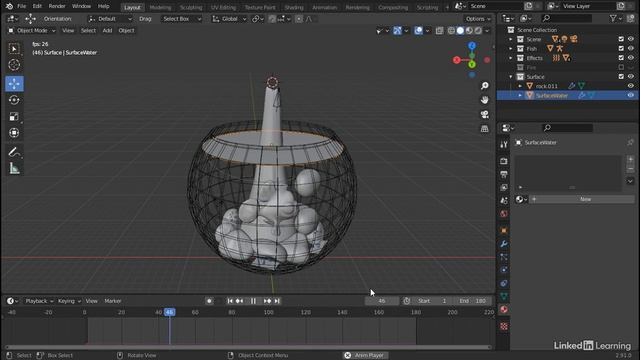Screen dimensions: 640x360
Task: Open the Object properties orange square tab
Action: [504, 230]
